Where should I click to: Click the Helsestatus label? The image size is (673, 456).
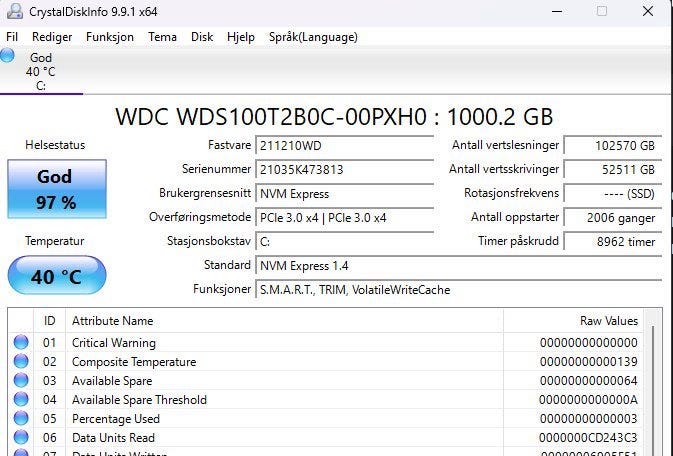click(55, 145)
